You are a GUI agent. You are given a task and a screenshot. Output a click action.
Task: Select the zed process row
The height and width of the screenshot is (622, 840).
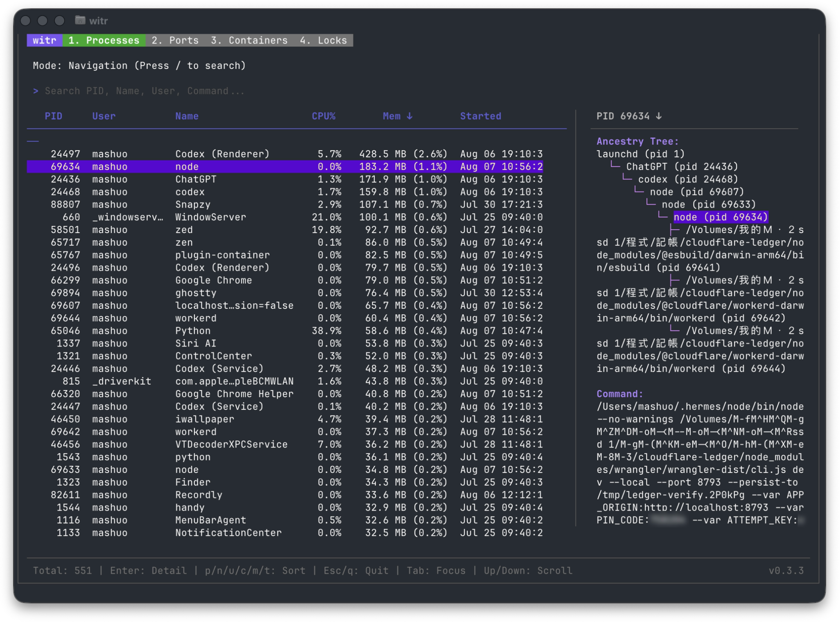285,230
